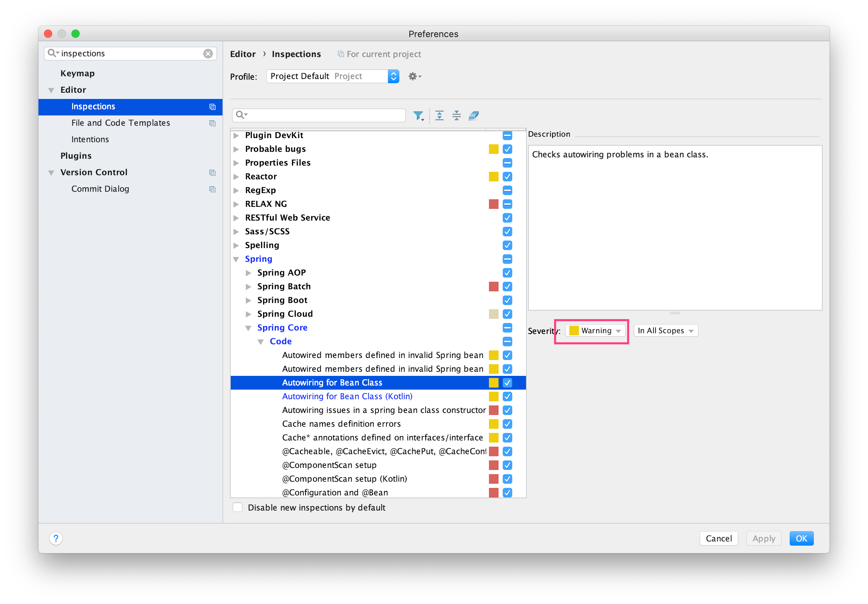Viewport: 868px width, 604px height.
Task: Click the red swatch for RELAX NG
Action: [493, 204]
